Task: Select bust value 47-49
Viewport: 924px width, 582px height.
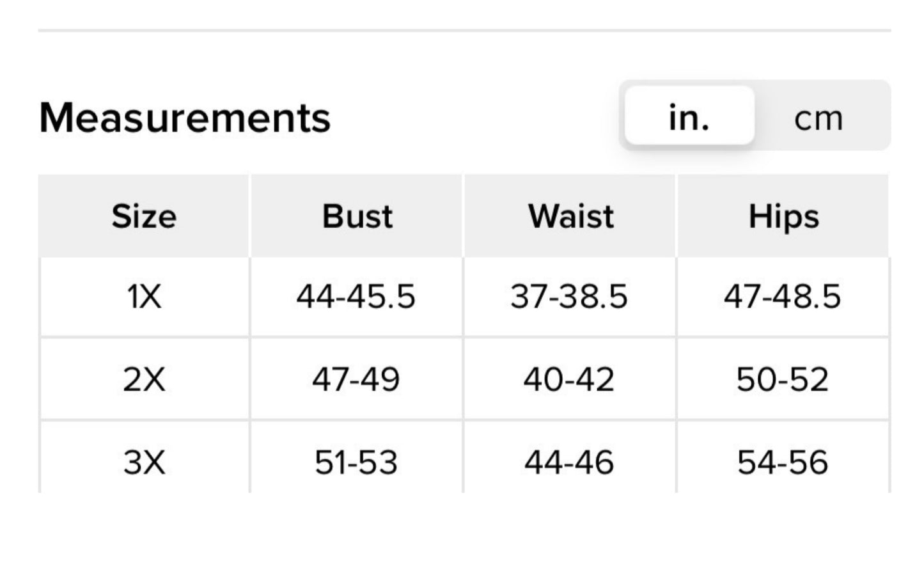Action: coord(356,379)
